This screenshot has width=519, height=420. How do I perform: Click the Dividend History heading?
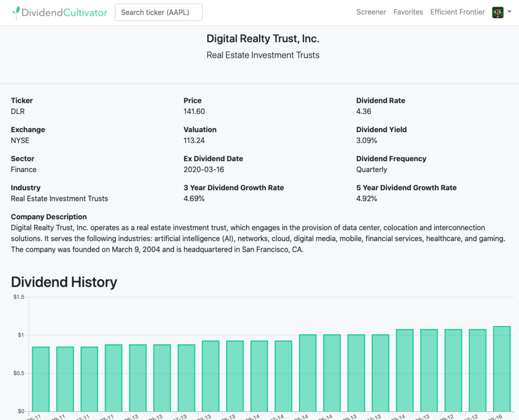coord(64,282)
